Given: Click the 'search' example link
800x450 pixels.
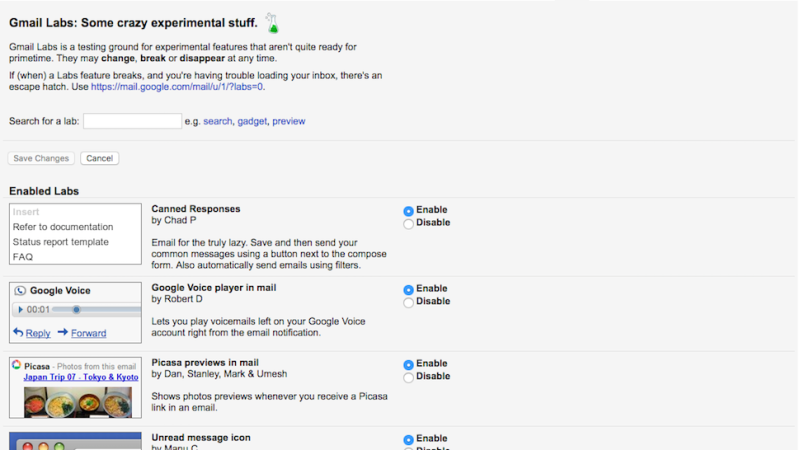Looking at the screenshot, I should [217, 121].
